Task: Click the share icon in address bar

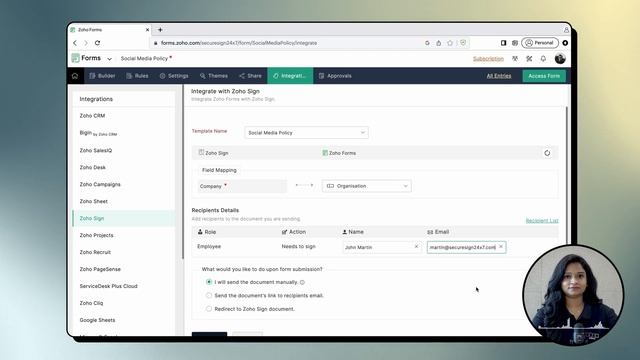Action: pos(438,43)
